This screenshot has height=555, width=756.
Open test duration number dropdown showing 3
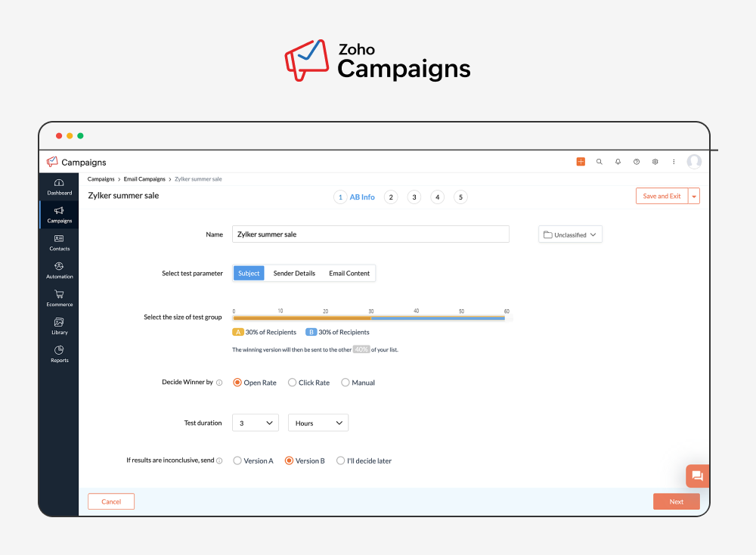click(255, 423)
